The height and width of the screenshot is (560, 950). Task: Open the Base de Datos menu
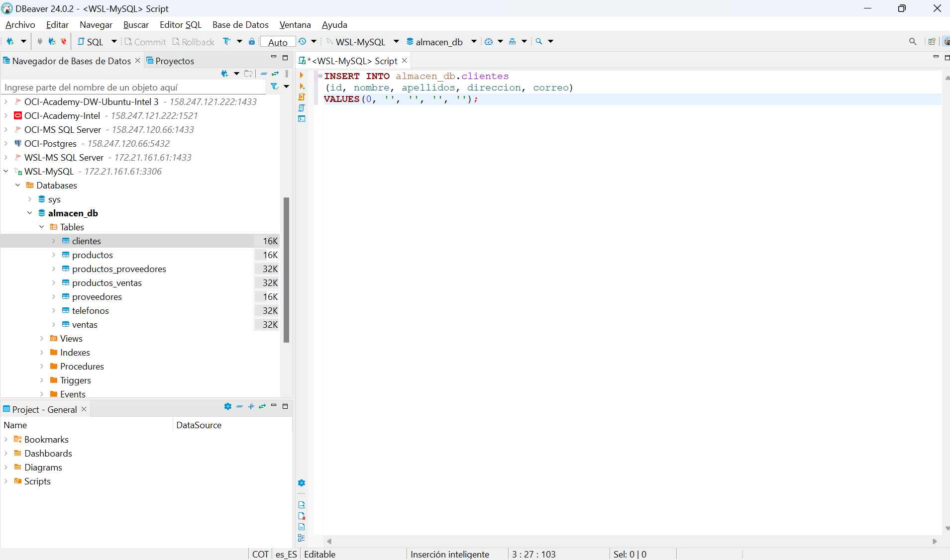240,25
